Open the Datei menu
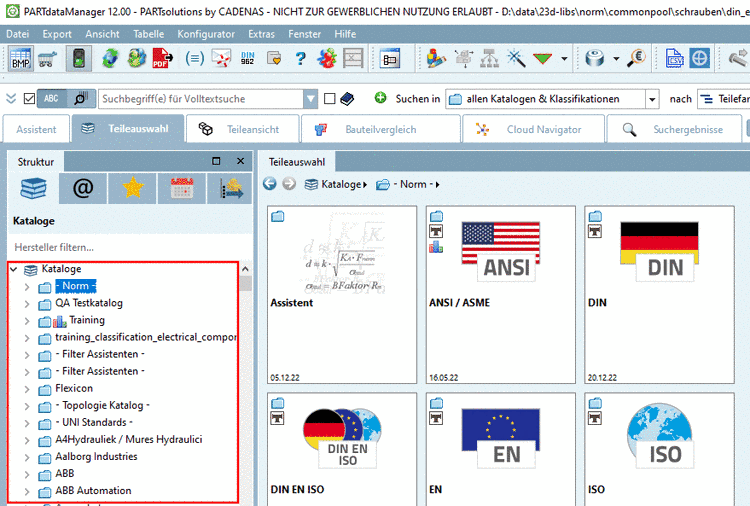Image resolution: width=750 pixels, height=506 pixels. point(18,34)
